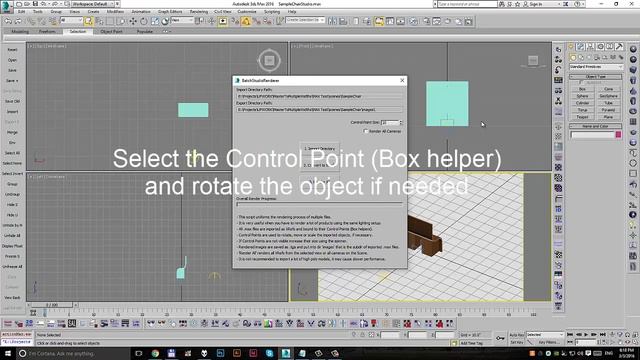
Task: Click the 1. Import Directory button
Action: 320,148
